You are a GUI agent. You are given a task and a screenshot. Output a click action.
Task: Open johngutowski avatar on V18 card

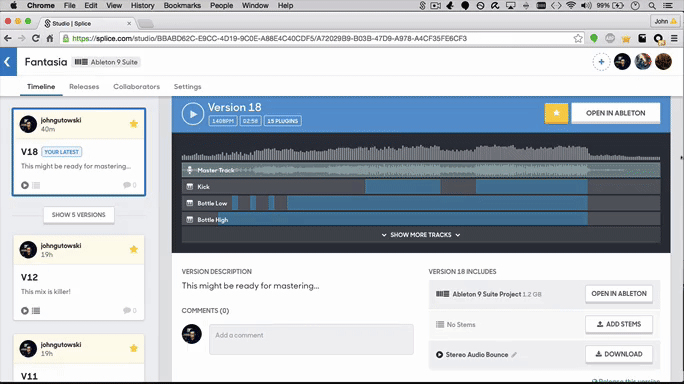point(28,124)
